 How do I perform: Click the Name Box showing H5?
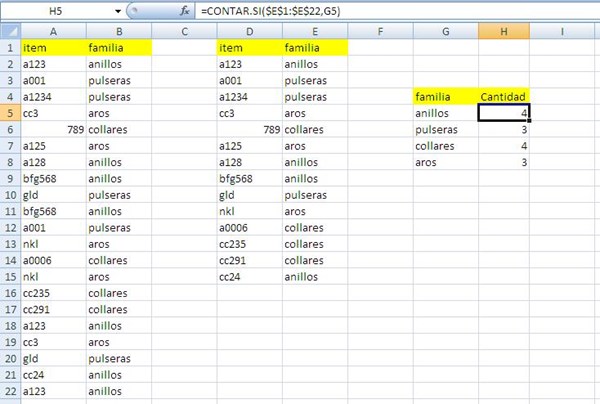(x=56, y=11)
